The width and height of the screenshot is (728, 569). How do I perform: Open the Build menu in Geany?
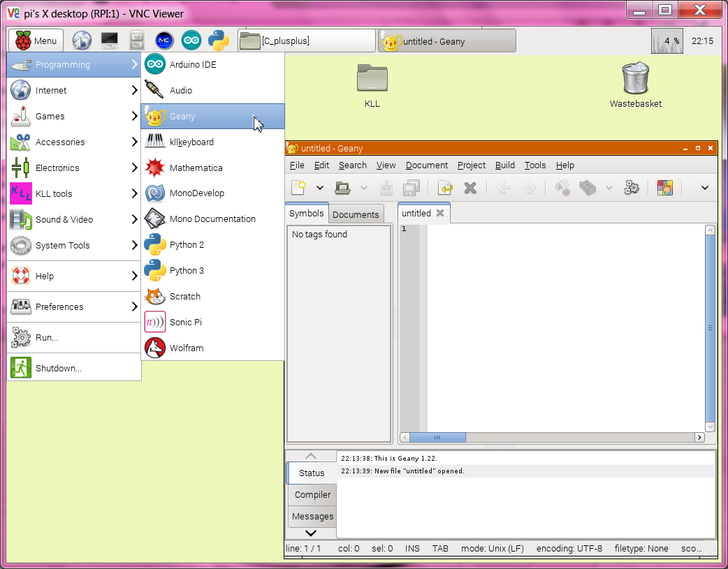[504, 165]
